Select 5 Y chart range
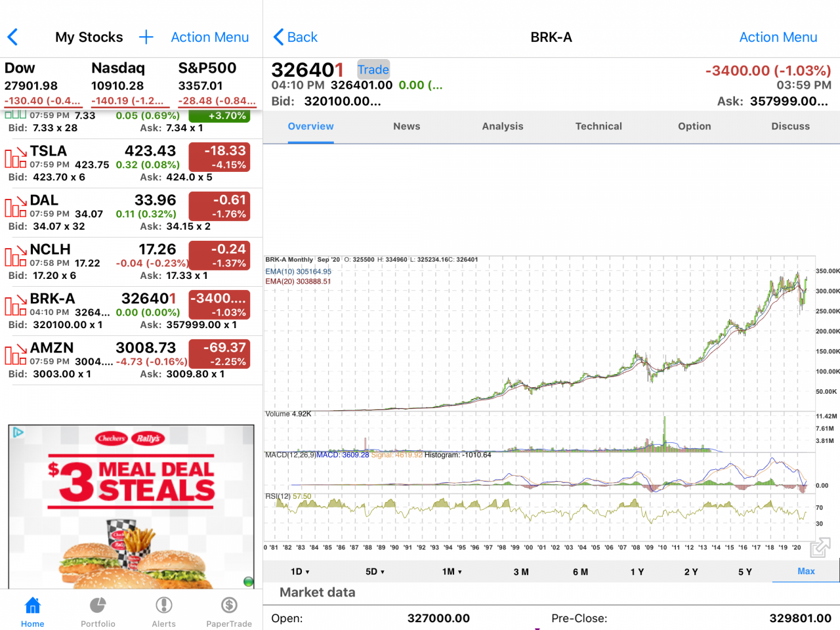Screen dimensions: 840x630 [x=745, y=572]
